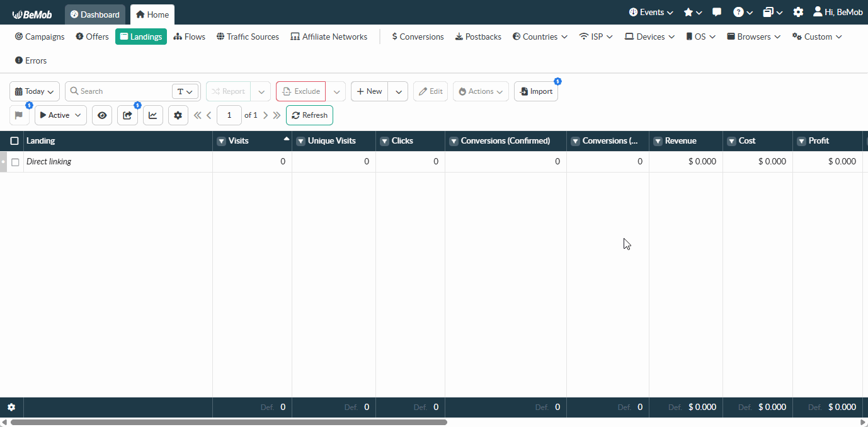This screenshot has height=427, width=868.
Task: Select the Landings section
Action: (141, 37)
